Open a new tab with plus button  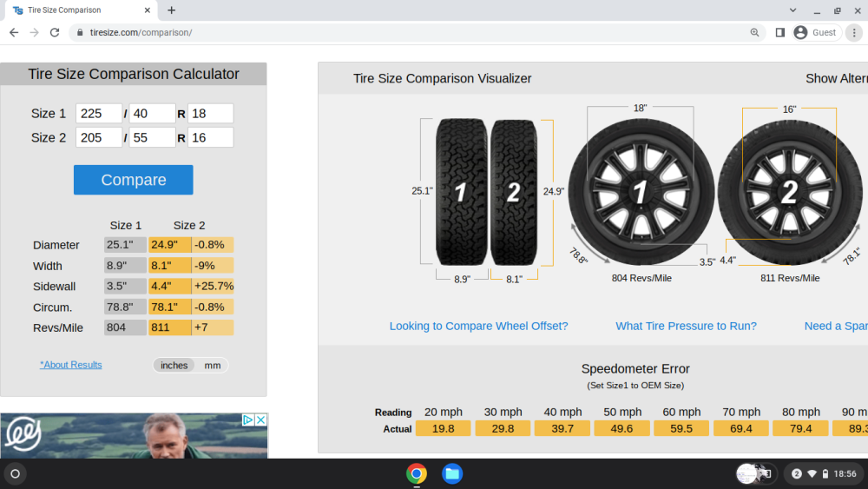pos(172,10)
